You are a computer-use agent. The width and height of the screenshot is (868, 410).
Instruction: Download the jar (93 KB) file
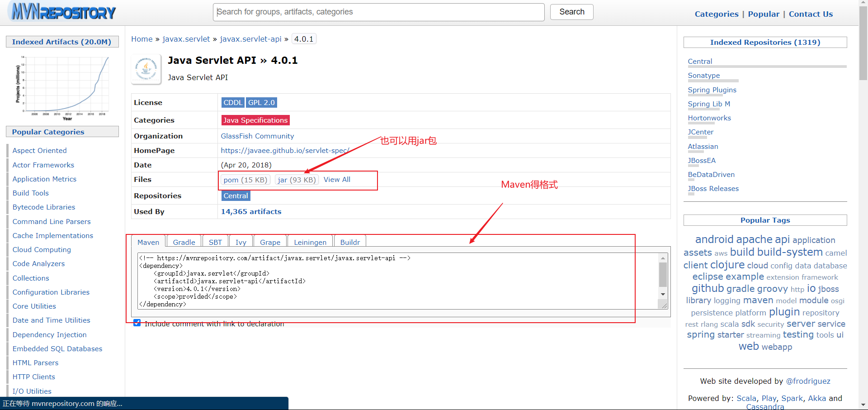(x=297, y=180)
